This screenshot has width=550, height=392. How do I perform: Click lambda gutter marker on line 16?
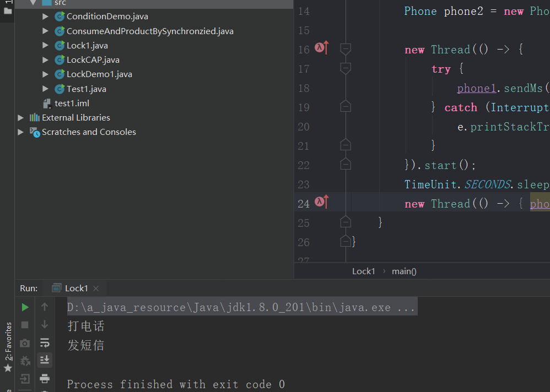pyautogui.click(x=322, y=48)
